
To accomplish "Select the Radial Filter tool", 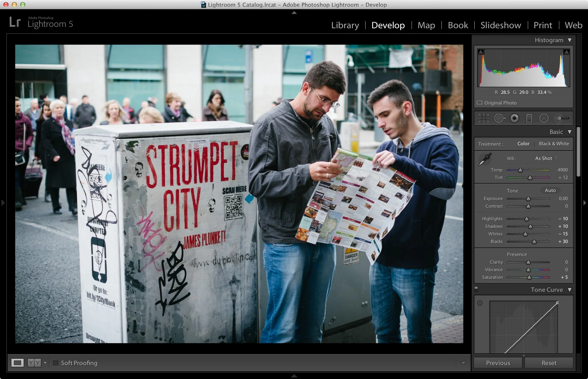I will click(x=544, y=118).
